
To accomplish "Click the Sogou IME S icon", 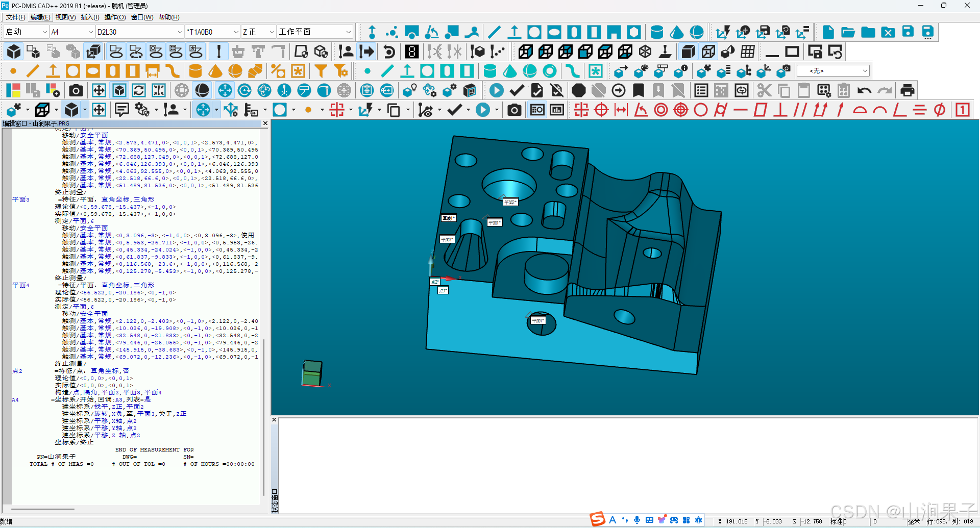I will pos(597,520).
